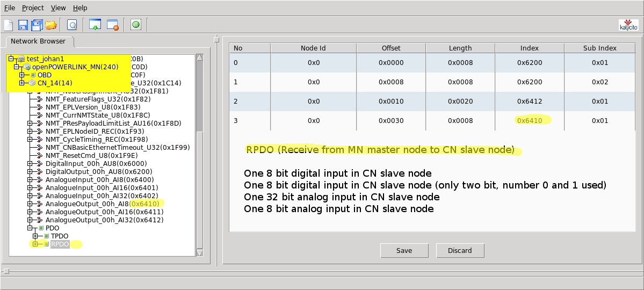Click the tree scrollbar up arrow

[200, 57]
